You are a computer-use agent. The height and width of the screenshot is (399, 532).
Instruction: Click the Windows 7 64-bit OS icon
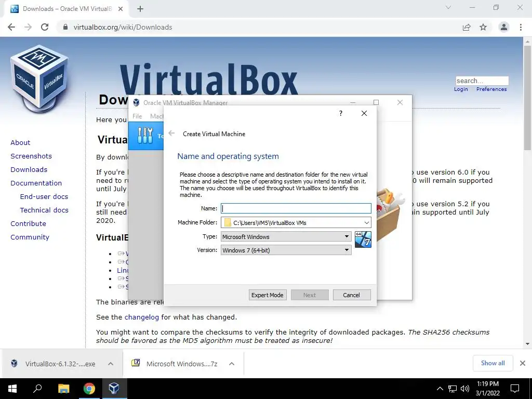click(x=363, y=240)
